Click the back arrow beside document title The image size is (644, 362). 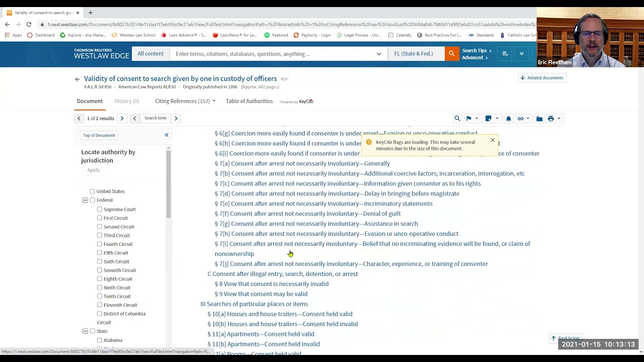click(77, 79)
